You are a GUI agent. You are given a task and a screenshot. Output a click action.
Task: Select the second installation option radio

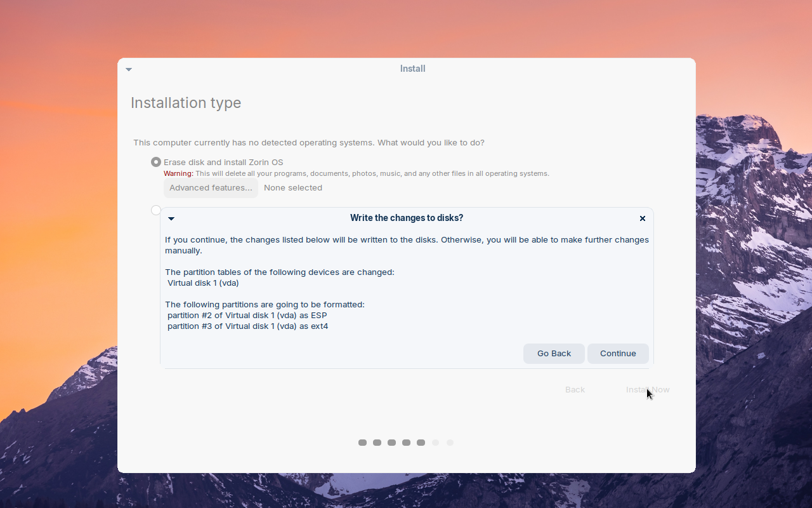pos(156,210)
